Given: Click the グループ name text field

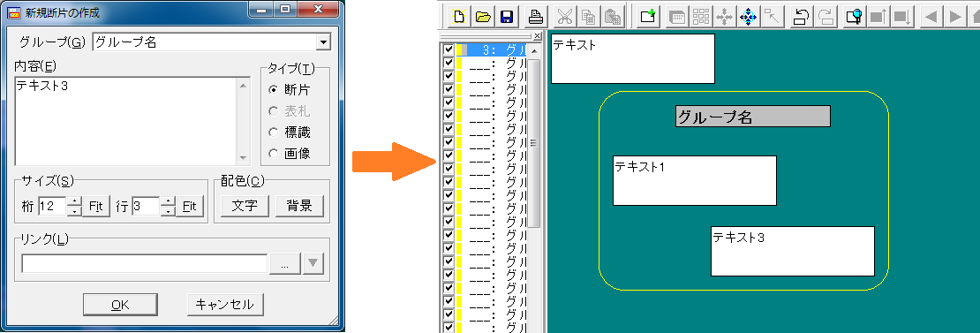Looking at the screenshot, I should pos(204,42).
